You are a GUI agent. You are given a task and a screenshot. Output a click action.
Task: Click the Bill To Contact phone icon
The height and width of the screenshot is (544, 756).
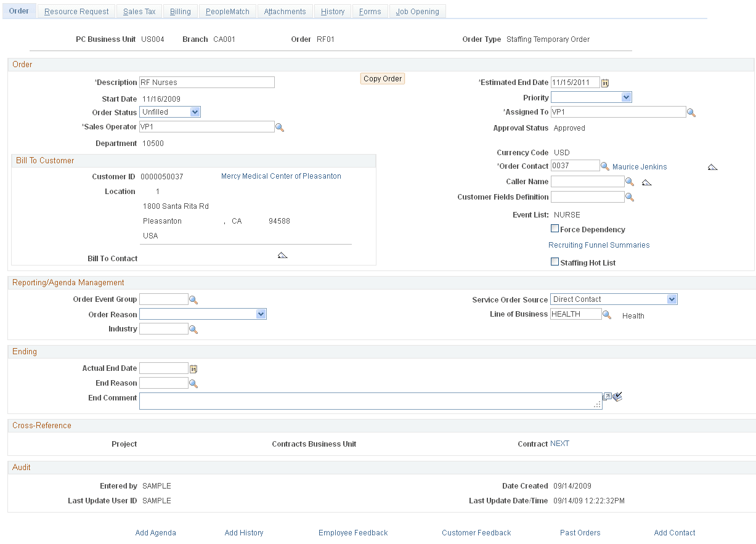pyautogui.click(x=282, y=254)
